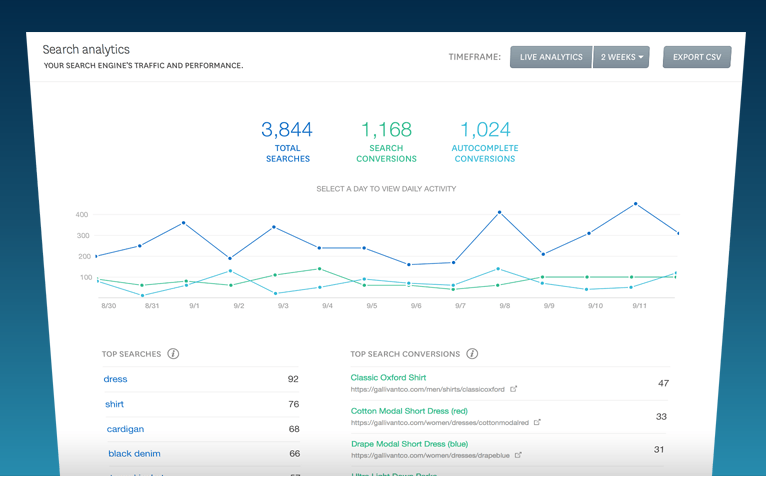Click the count 33 for Cotton Modal Dress

point(661,417)
